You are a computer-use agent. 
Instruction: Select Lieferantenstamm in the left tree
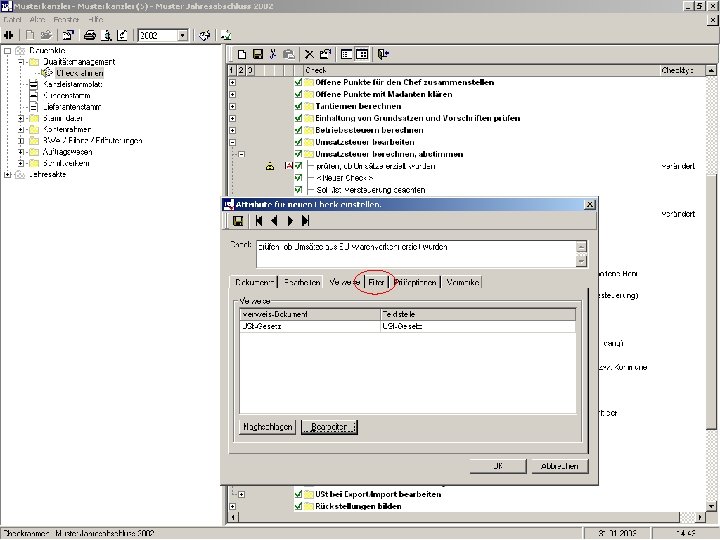click(x=72, y=107)
